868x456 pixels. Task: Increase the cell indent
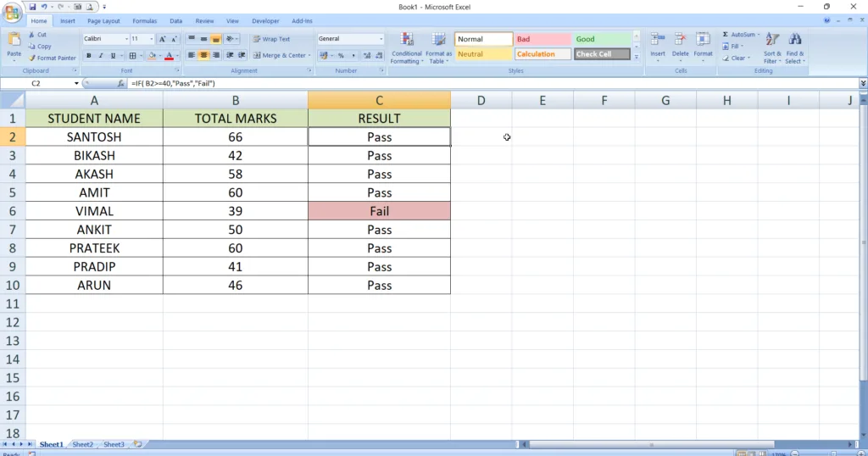coord(242,55)
